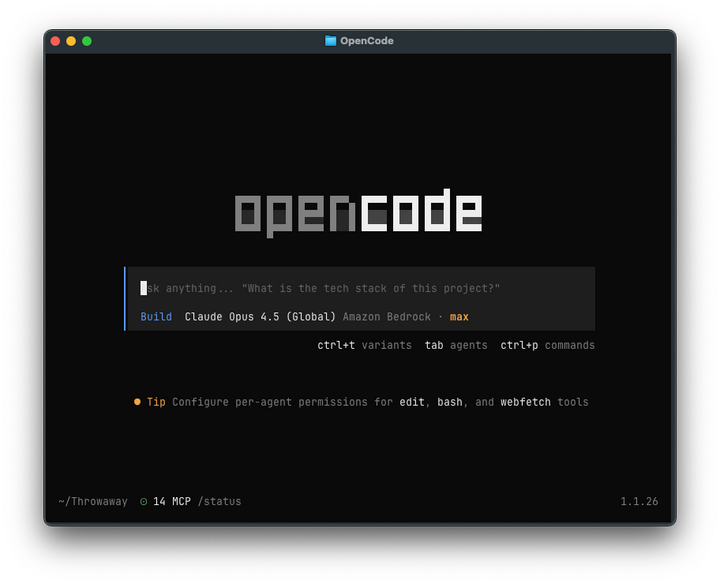Click "bash" in the tip text
Viewport: 720px width, 584px height.
450,402
